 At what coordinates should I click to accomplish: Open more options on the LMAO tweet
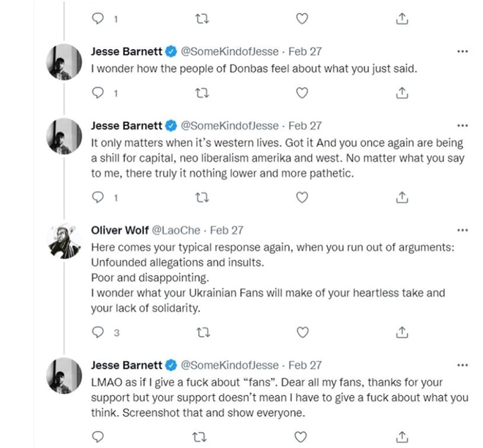click(x=462, y=365)
